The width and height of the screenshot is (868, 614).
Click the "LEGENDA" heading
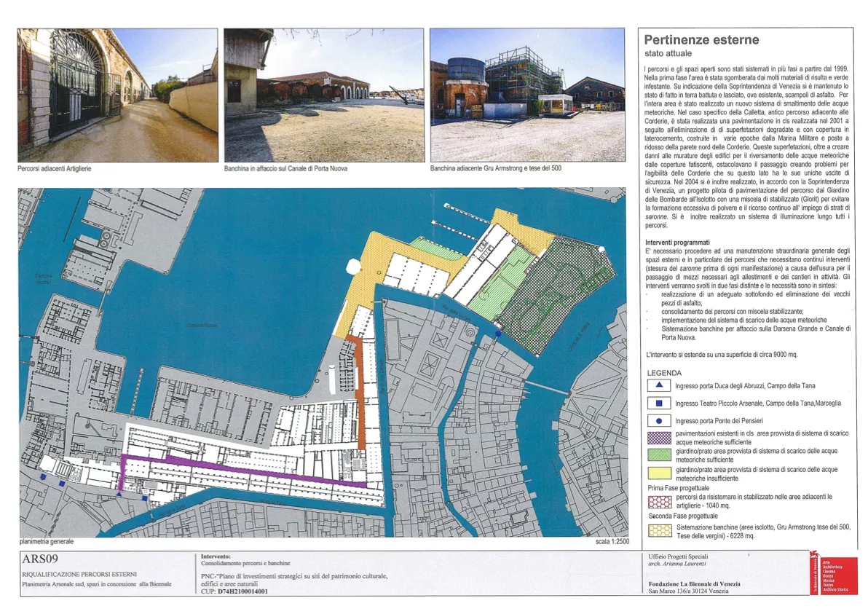pos(664,373)
